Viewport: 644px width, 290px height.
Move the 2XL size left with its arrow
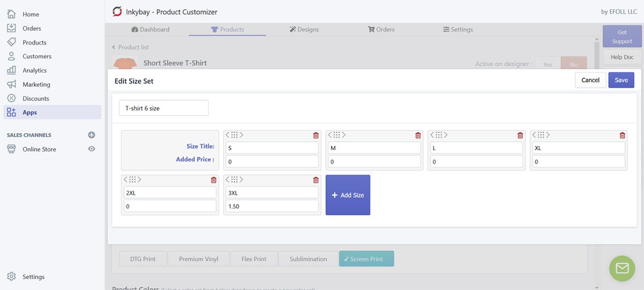tap(125, 179)
